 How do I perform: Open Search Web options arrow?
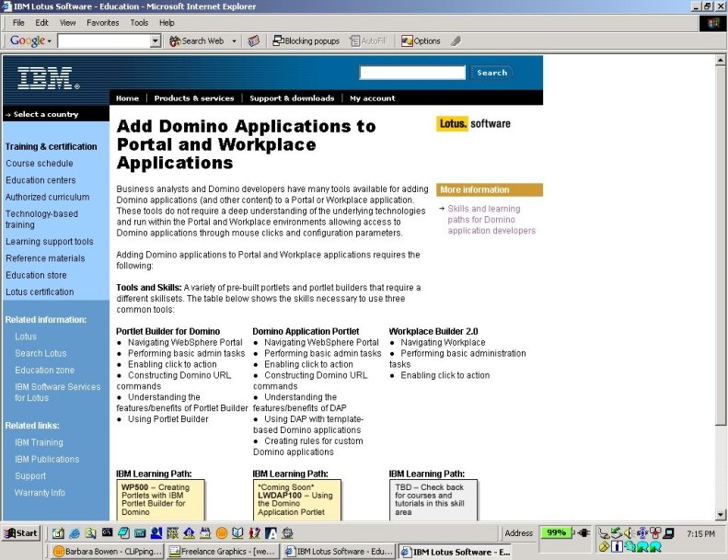click(234, 41)
